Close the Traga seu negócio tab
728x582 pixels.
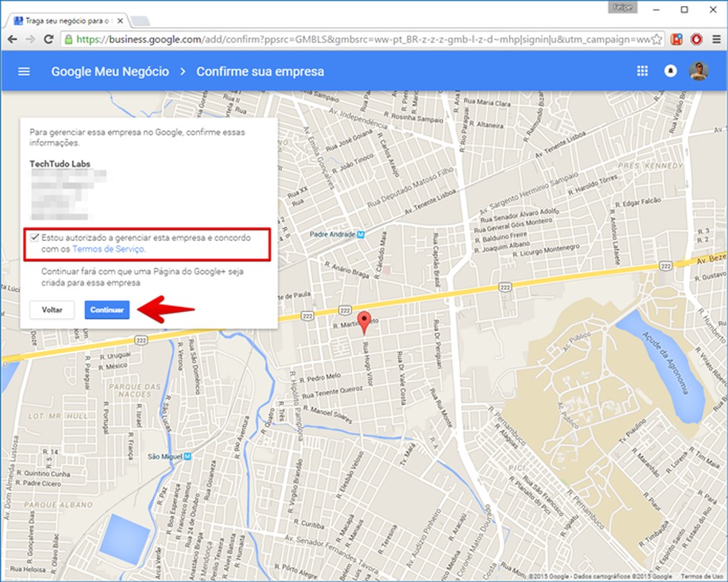tap(121, 21)
